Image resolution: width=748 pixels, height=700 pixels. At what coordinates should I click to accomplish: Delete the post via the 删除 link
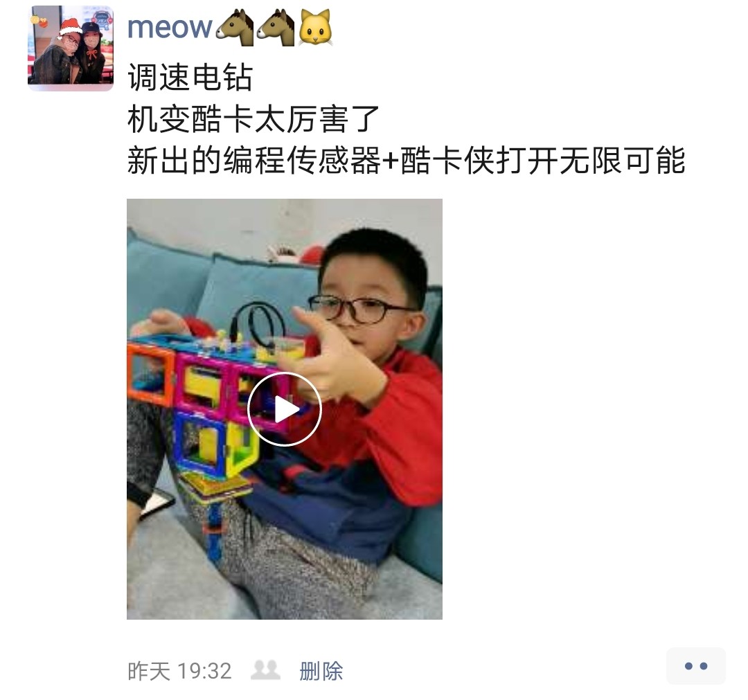321,671
